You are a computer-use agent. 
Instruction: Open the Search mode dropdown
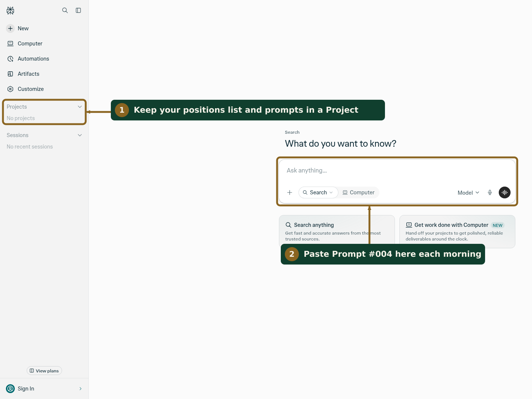click(x=318, y=192)
